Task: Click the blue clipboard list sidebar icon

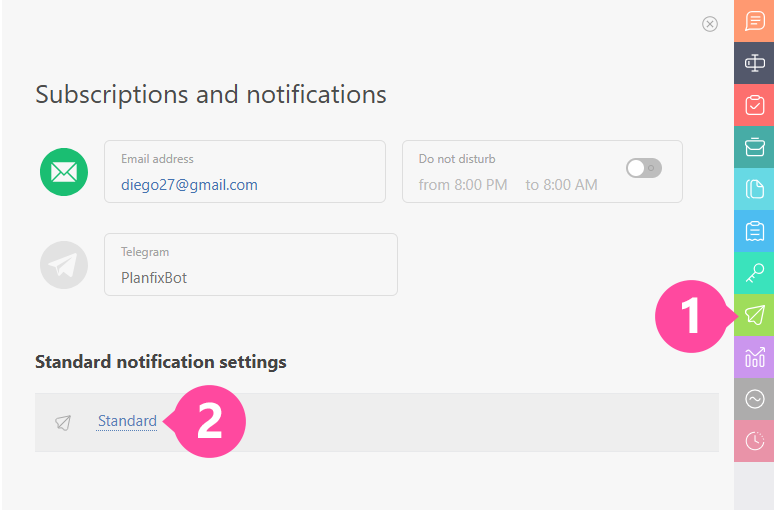Action: coord(755,231)
